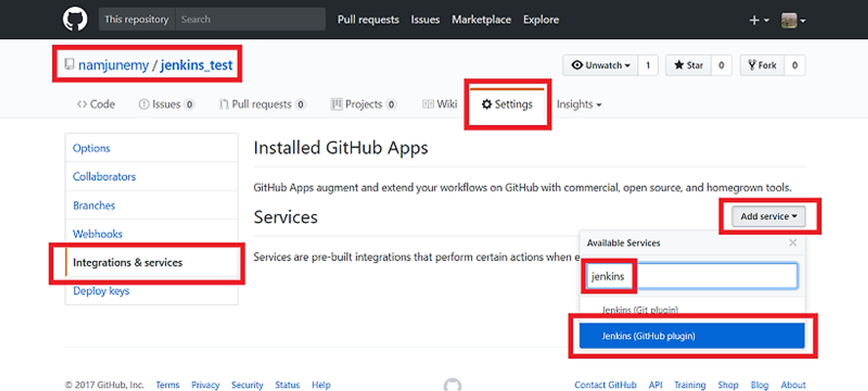The height and width of the screenshot is (391, 868).
Task: Switch to the repository Pull requests tab
Action: point(262,104)
